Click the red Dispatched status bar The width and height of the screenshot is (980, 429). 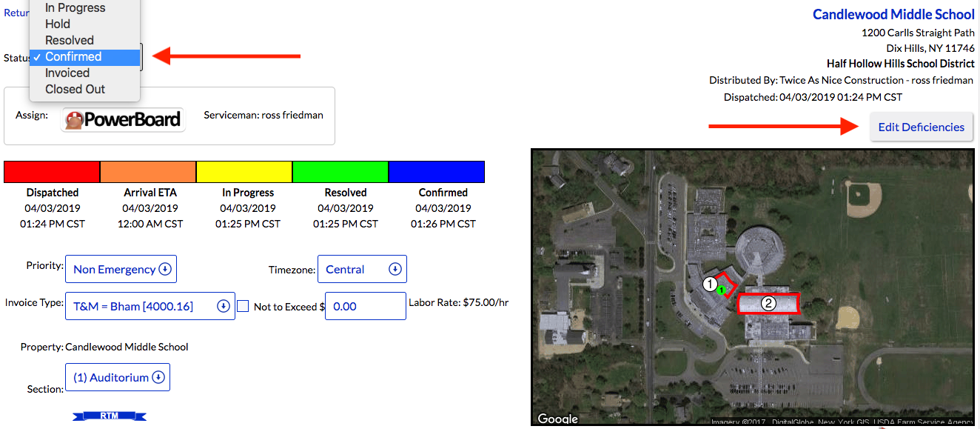52,172
